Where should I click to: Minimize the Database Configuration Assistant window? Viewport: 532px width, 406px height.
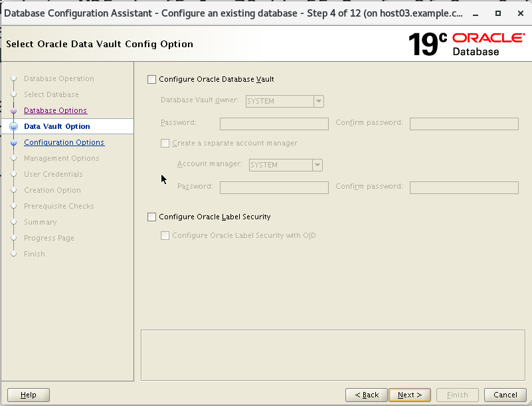tap(476, 13)
